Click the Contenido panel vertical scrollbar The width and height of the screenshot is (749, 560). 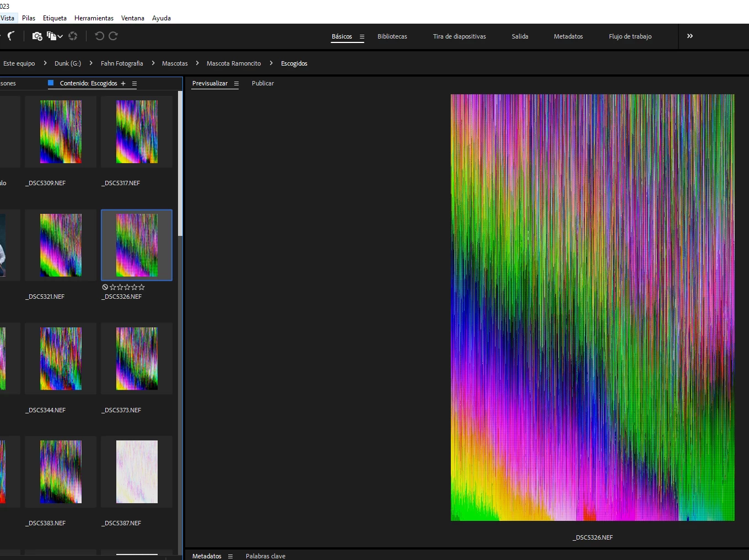[180, 163]
